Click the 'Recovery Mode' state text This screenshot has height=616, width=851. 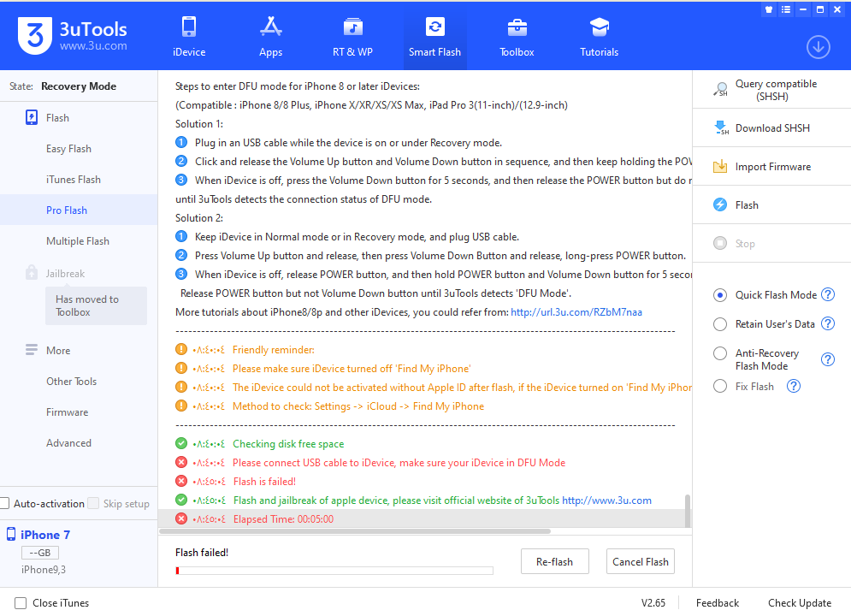(x=79, y=86)
